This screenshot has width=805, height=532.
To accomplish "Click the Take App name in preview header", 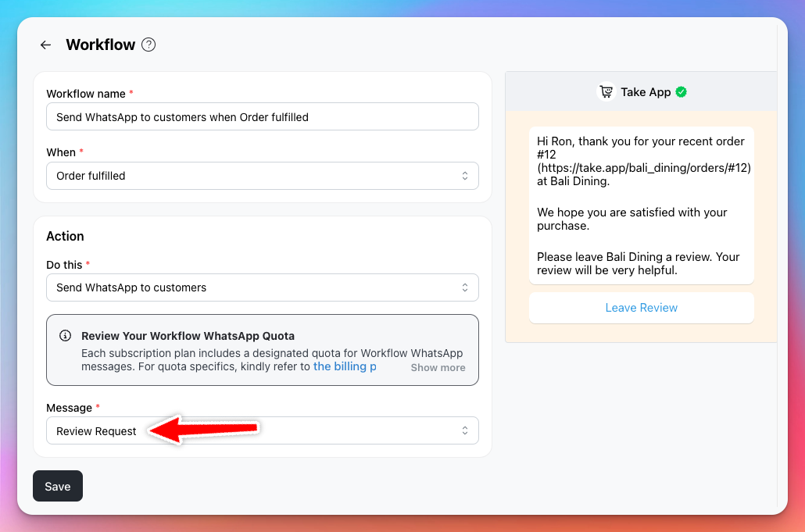I will tap(646, 92).
